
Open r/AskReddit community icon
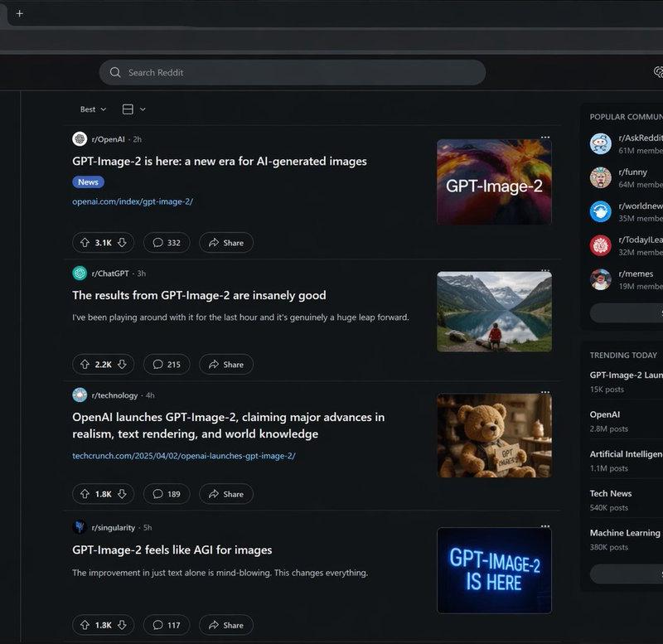coord(600,143)
